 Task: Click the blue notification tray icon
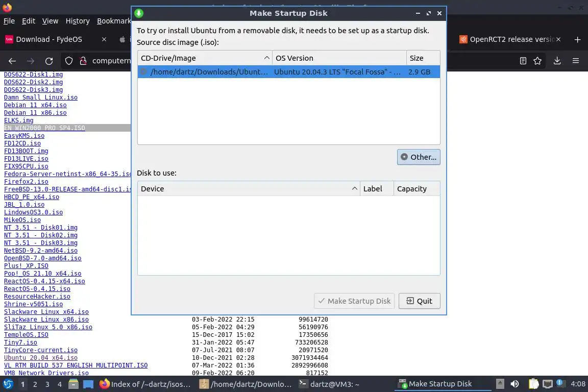pos(559,383)
